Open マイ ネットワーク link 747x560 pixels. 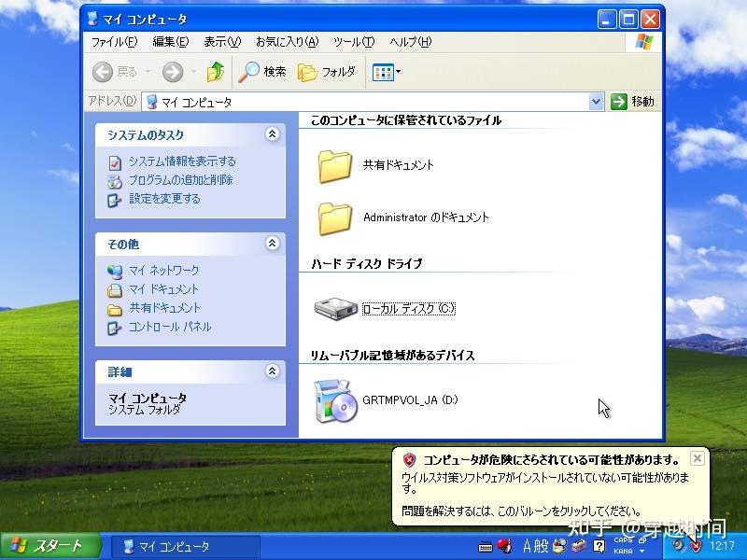coord(164,271)
